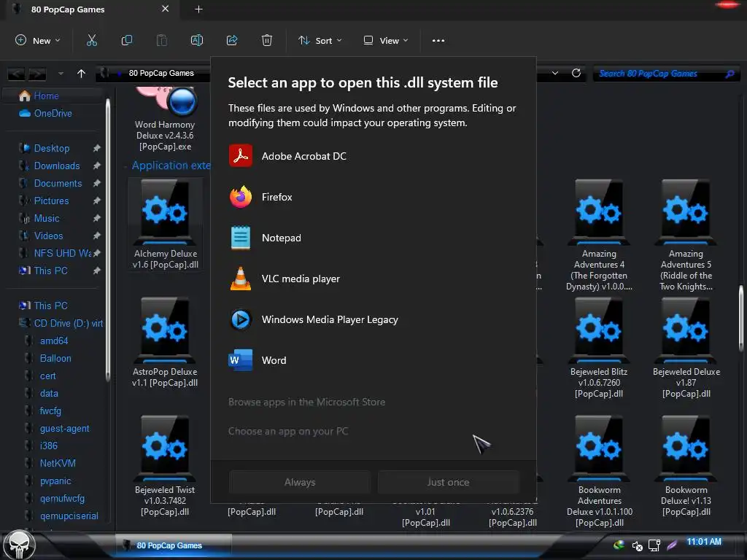Select Bejeweled Blitz v1.0.6.7260 dll file
Screen dimensions: 747x560
[x=600, y=348]
